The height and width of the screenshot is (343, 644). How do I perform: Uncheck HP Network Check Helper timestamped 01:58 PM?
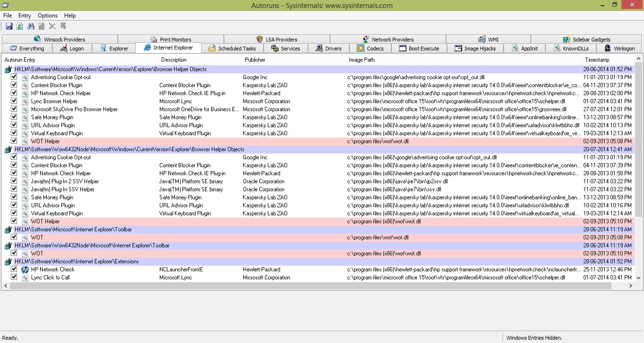[x=14, y=173]
